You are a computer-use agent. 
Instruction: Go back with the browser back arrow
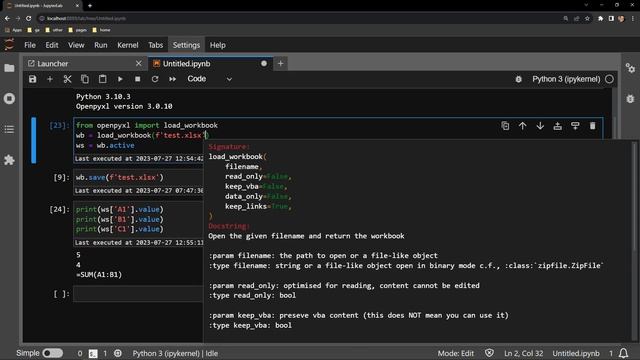tap(7, 18)
